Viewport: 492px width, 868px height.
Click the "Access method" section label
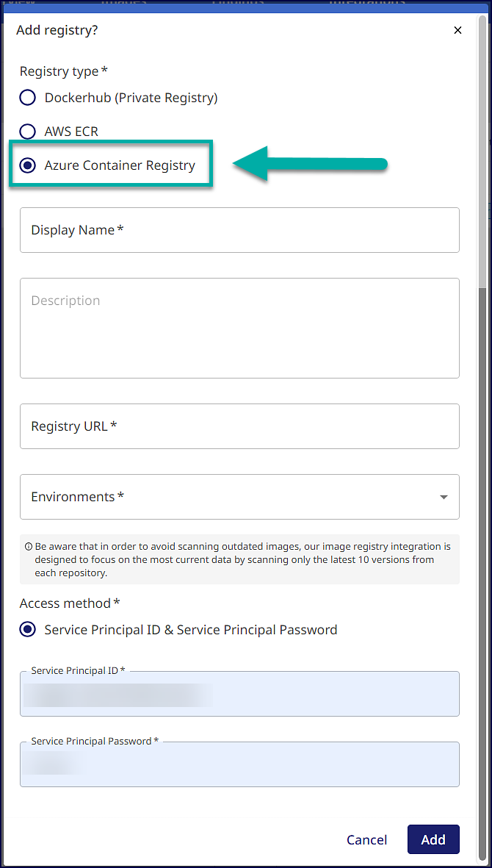point(70,603)
